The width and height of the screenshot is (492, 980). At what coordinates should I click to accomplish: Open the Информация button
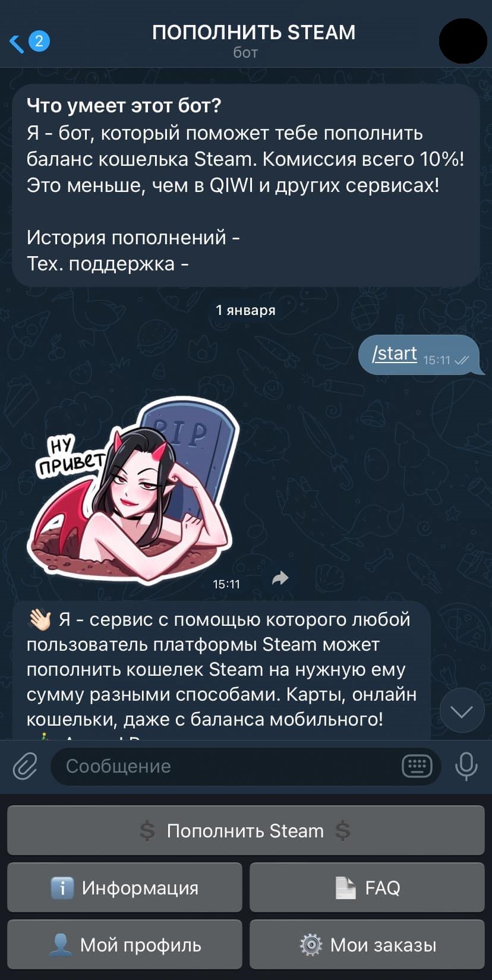coord(125,887)
